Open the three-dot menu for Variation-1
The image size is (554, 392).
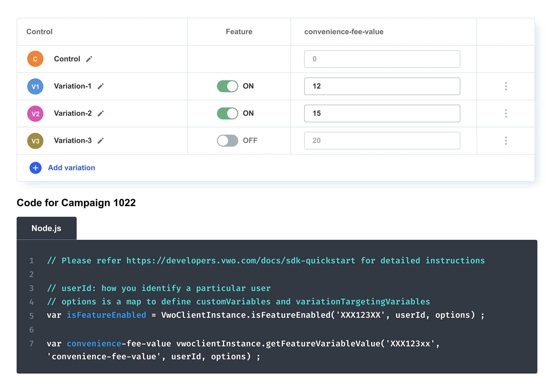tap(506, 86)
